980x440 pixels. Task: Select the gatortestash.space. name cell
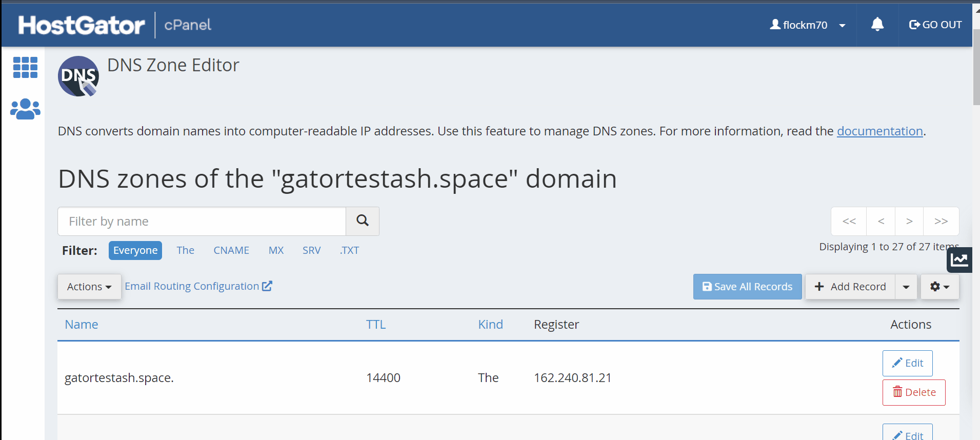click(119, 378)
